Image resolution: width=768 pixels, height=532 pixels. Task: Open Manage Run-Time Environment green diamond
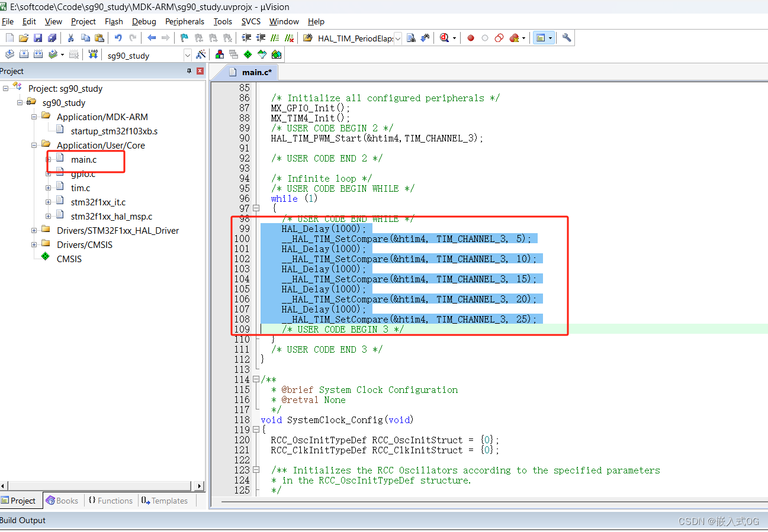coord(248,54)
